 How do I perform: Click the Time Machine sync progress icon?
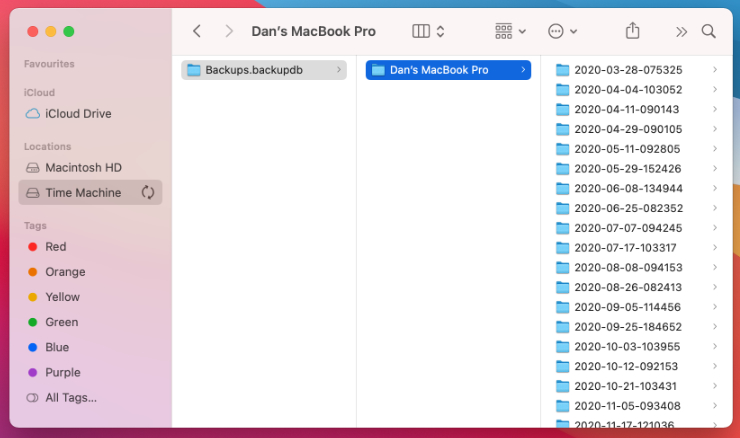[x=148, y=193]
